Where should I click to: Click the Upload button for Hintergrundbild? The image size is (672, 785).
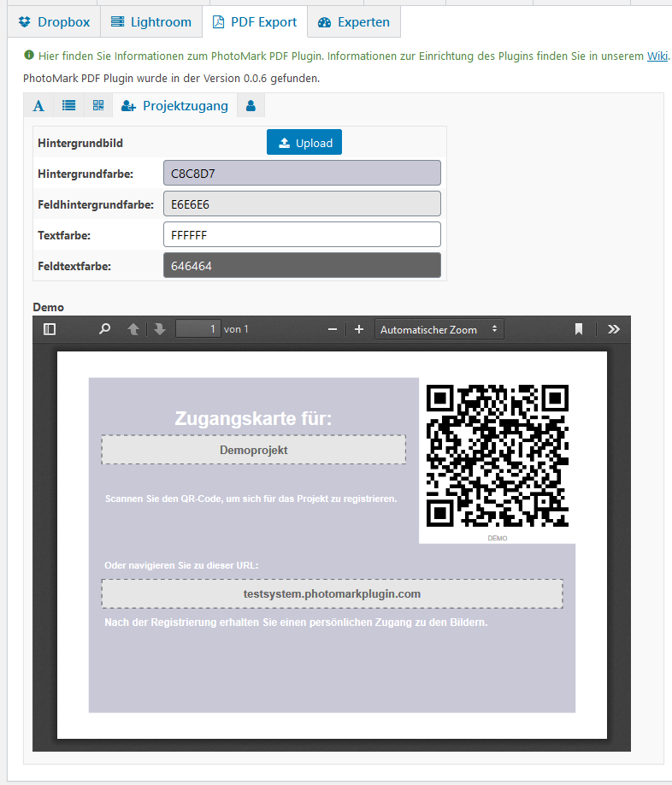click(304, 143)
